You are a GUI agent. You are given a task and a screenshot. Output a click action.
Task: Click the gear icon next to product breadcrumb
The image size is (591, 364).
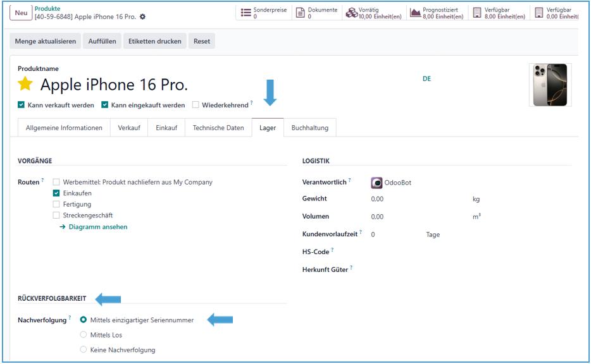pyautogui.click(x=142, y=17)
